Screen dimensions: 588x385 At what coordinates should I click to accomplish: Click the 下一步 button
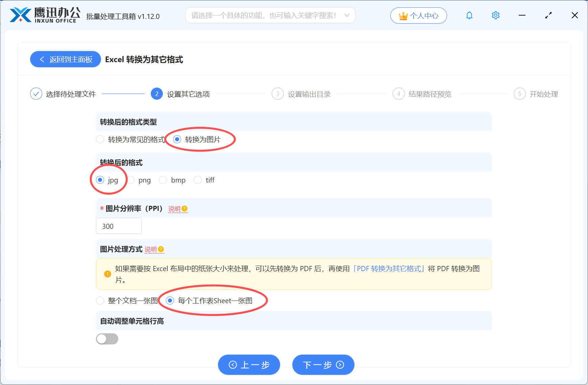323,365
